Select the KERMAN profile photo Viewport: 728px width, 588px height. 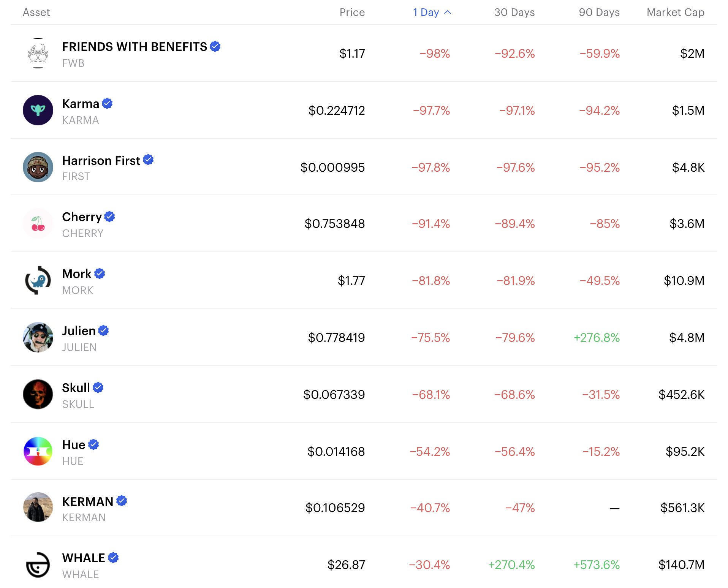coord(38,507)
